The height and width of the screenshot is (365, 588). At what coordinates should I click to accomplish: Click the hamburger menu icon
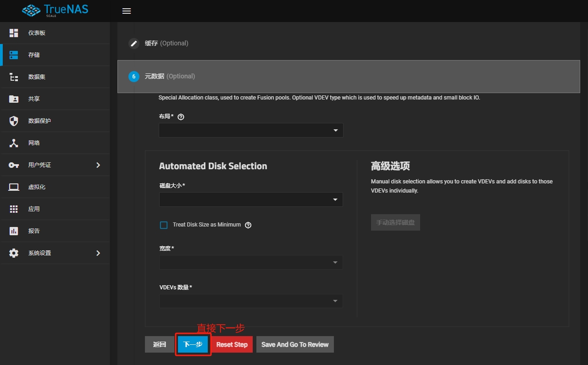point(127,11)
